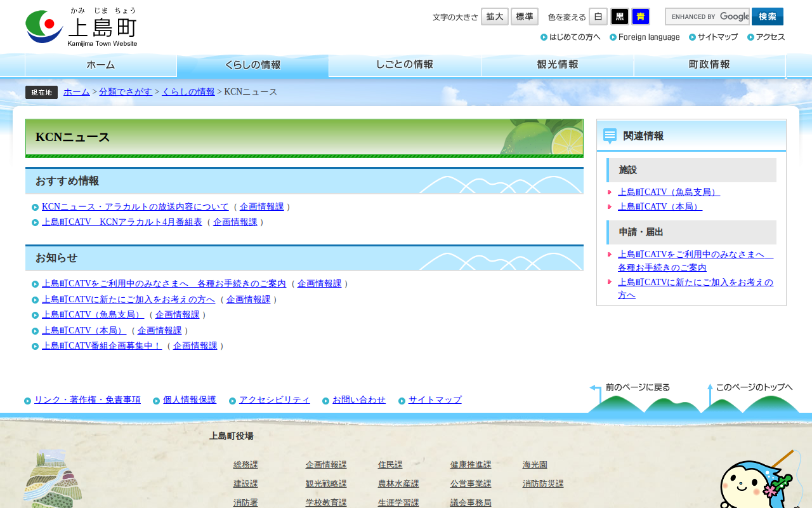Go to ホーム navigation tab
The width and height of the screenshot is (812, 508).
tap(101, 65)
